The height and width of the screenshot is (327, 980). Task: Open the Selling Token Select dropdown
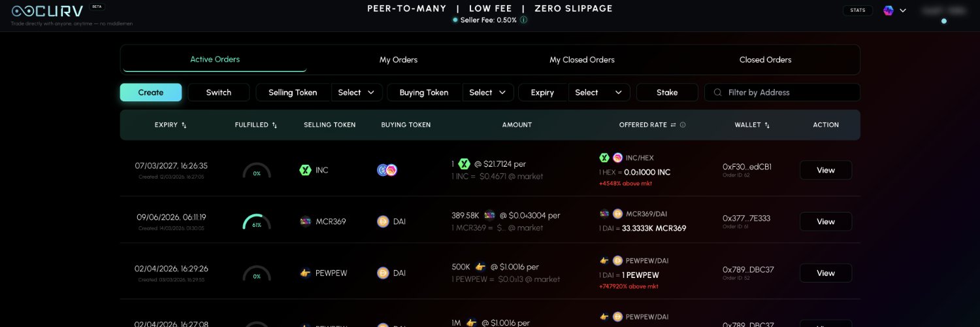point(357,93)
